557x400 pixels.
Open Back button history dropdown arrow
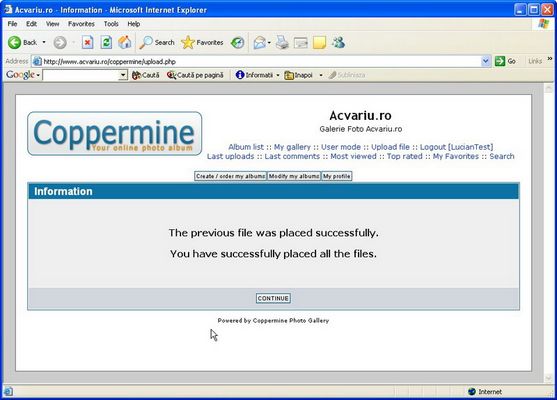[44, 42]
